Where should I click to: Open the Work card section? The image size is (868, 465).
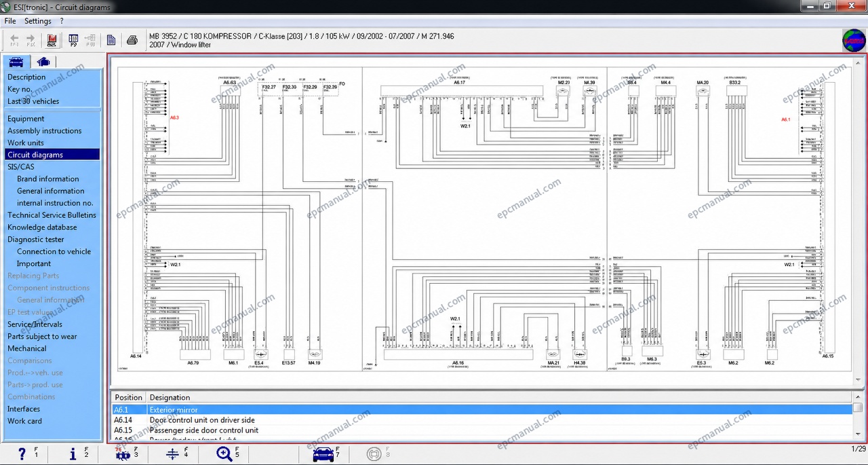pyautogui.click(x=24, y=421)
